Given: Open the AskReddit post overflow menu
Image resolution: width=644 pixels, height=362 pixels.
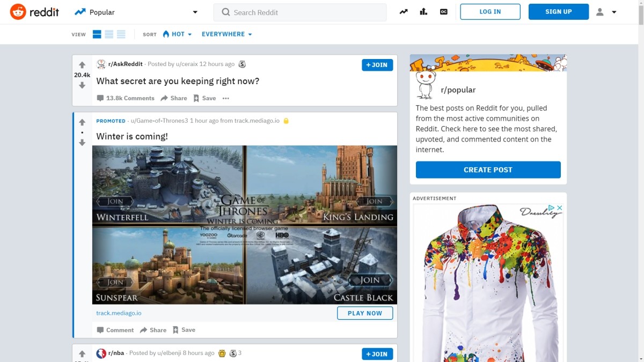Looking at the screenshot, I should click(226, 98).
